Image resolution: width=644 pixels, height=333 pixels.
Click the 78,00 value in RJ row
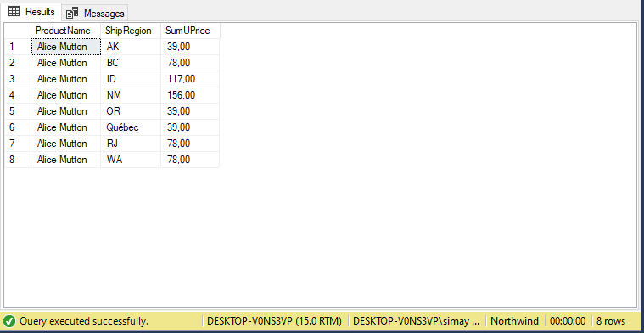(190, 144)
